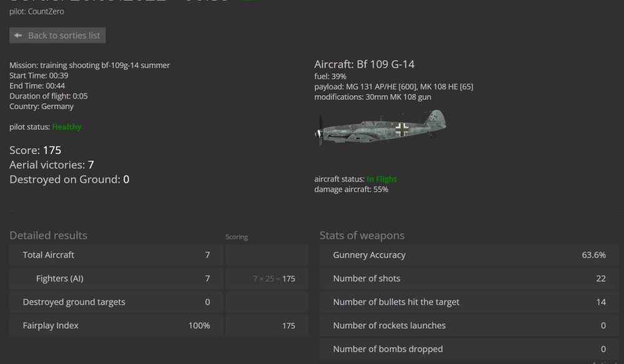Click the Aircraft: Bf 109 G-14 heading
Image resolution: width=624 pixels, height=364 pixels.
pyautogui.click(x=364, y=64)
